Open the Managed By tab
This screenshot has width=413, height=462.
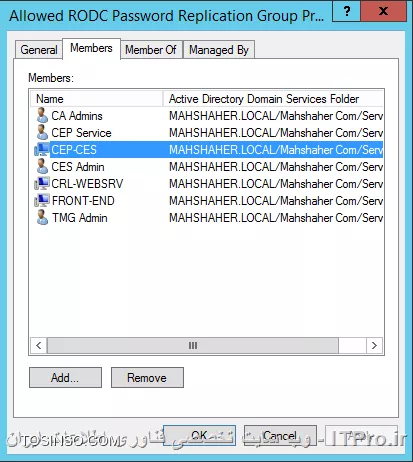(x=219, y=50)
